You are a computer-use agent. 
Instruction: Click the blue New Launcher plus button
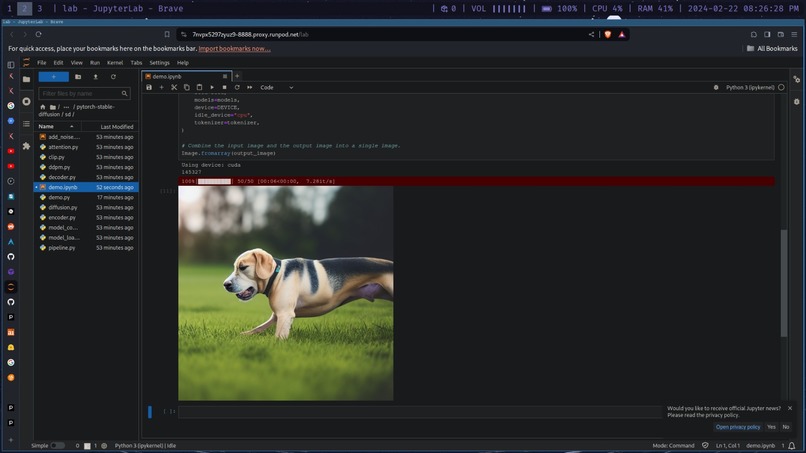53,77
